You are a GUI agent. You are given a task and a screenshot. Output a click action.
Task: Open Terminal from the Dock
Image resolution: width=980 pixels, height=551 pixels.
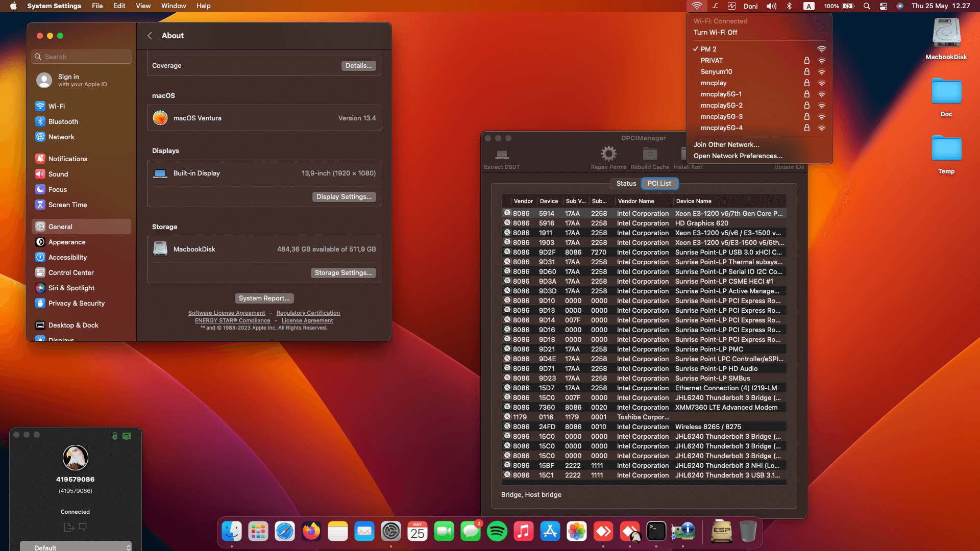(x=656, y=531)
